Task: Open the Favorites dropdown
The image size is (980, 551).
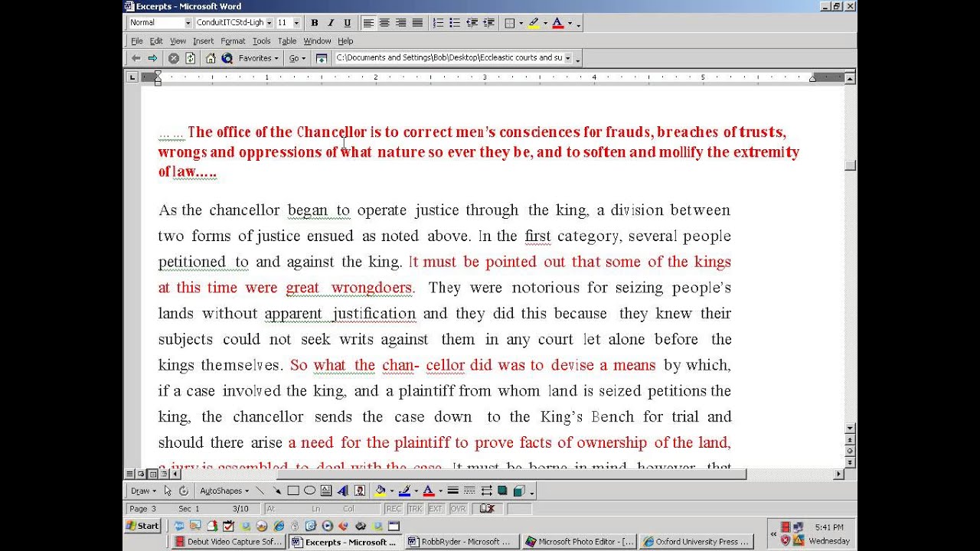Action: pos(260,58)
